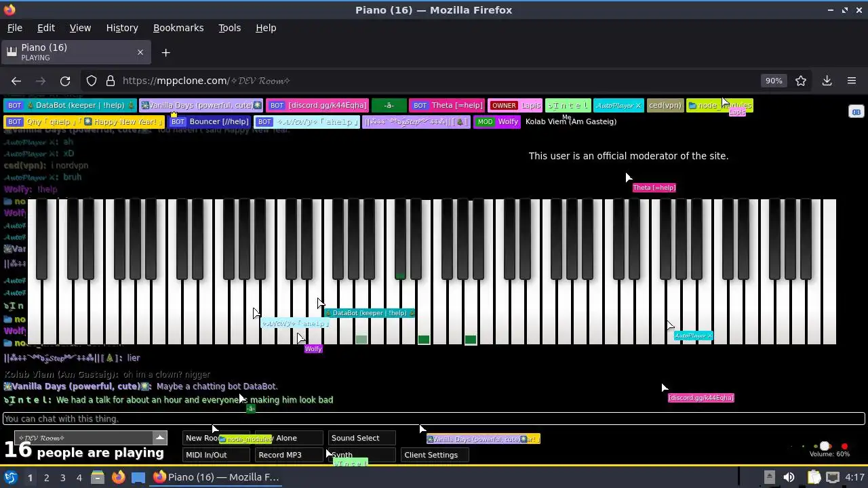Switch to workspace 4

pos(79,477)
